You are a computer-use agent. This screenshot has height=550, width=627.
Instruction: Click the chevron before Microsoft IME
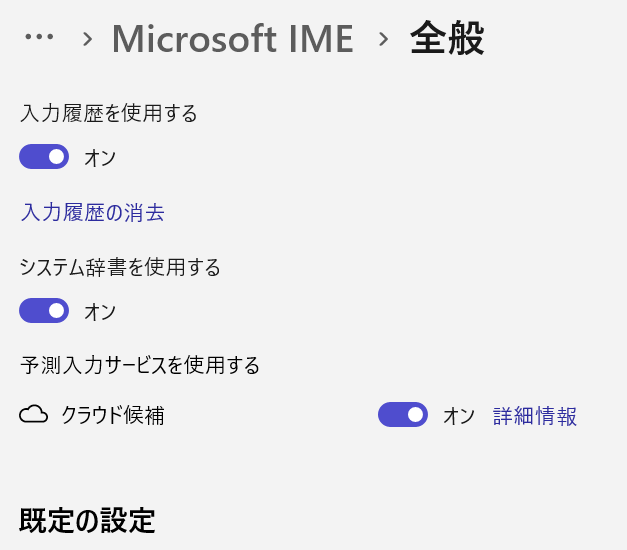tap(88, 39)
